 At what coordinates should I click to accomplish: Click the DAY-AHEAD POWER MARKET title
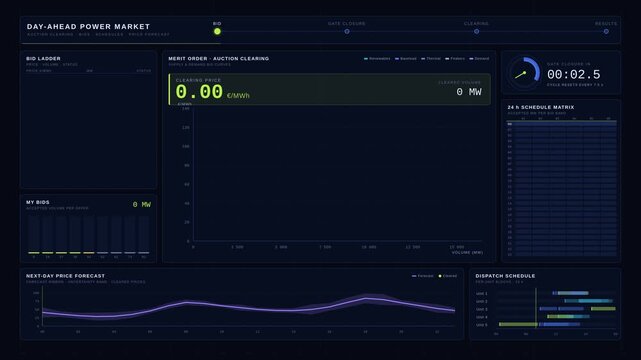click(88, 27)
